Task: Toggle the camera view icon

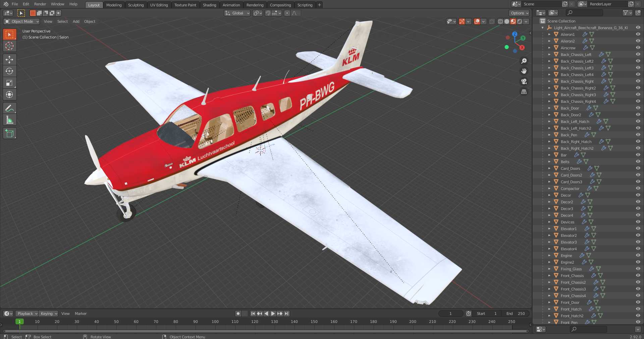Action: pyautogui.click(x=524, y=81)
